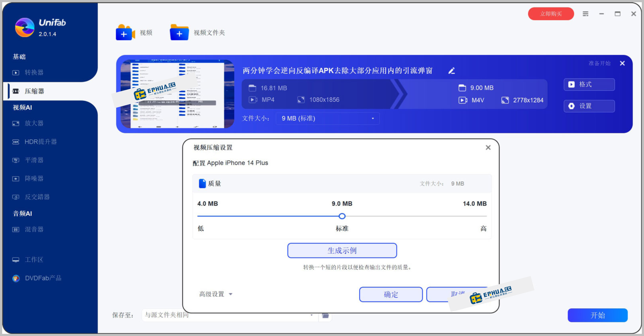644x336 pixels.
Task: Open the 保存至 save location dropdown
Action: click(x=229, y=315)
